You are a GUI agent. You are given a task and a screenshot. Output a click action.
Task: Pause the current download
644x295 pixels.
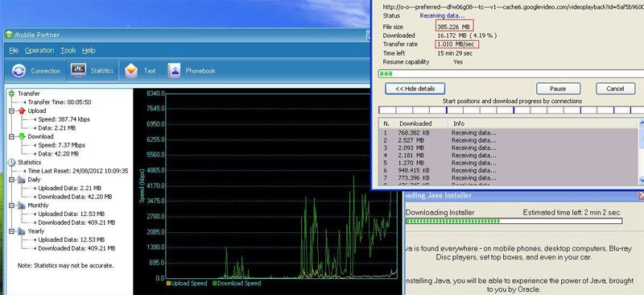(558, 89)
